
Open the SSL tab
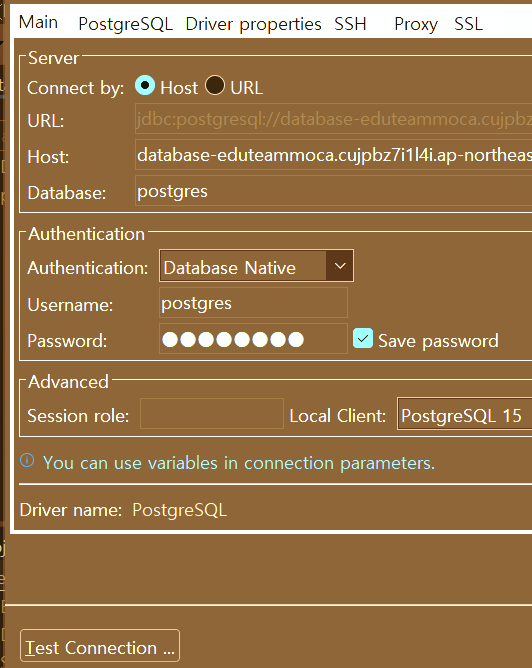click(469, 24)
